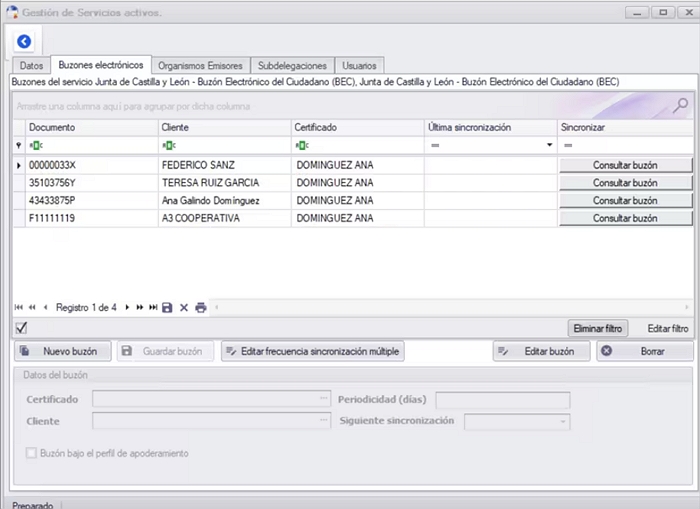Image resolution: width=700 pixels, height=509 pixels.
Task: Click Consultar buzón for FEDERICO SANZ
Action: 625,165
